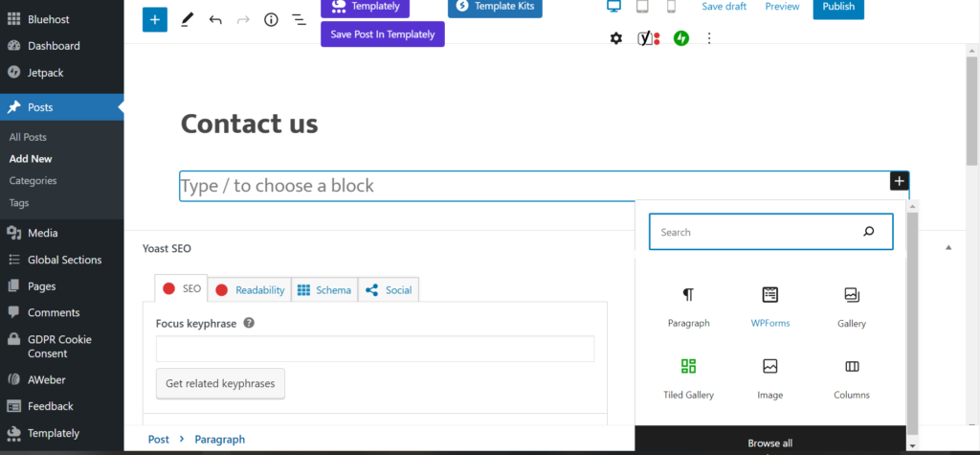Click the Add New submenu link
Image resolution: width=980 pixels, height=455 pixels.
coord(31,159)
